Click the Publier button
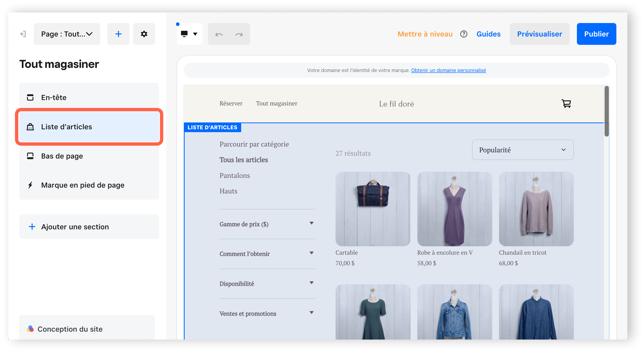The height and width of the screenshot is (352, 644). point(596,34)
